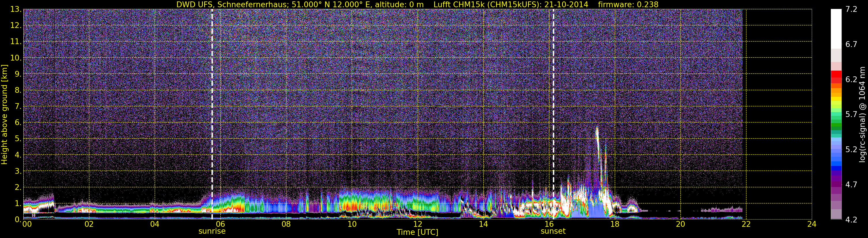Click the '9.' height axis tick label
This screenshot has height=238, width=868.
tap(18, 74)
